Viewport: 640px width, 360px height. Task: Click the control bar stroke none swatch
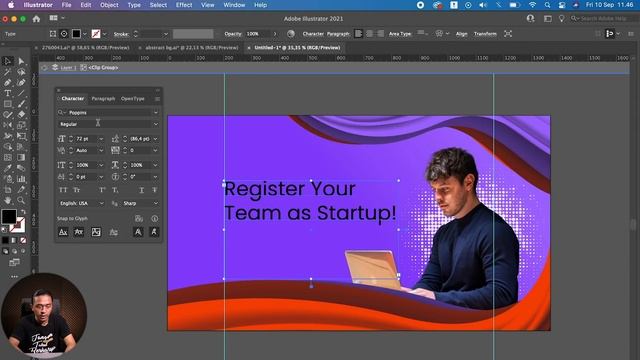[x=96, y=34]
